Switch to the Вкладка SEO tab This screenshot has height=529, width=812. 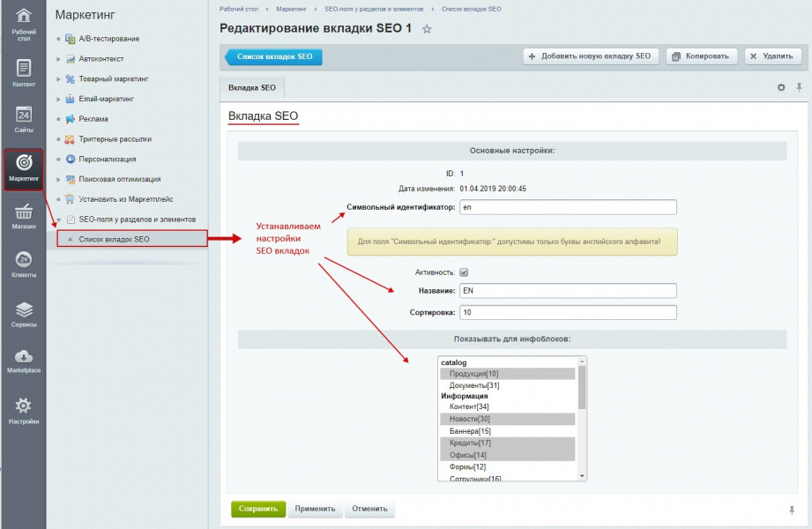(x=252, y=88)
